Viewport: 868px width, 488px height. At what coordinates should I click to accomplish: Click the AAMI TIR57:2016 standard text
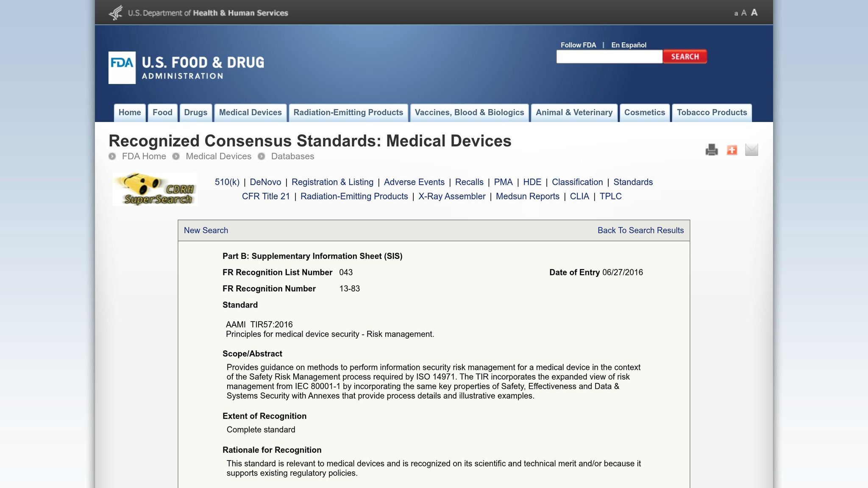[259, 324]
